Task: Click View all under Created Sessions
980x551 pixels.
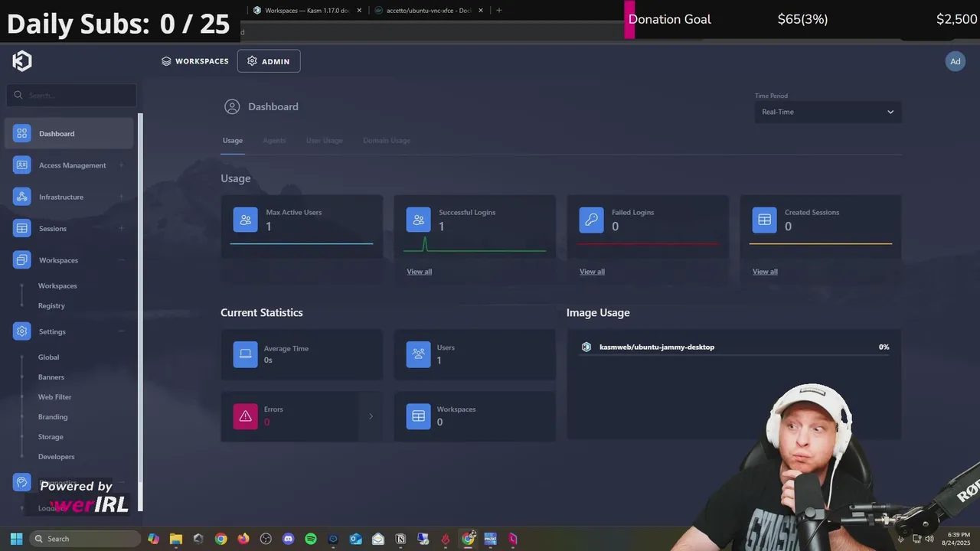Action: click(x=766, y=272)
